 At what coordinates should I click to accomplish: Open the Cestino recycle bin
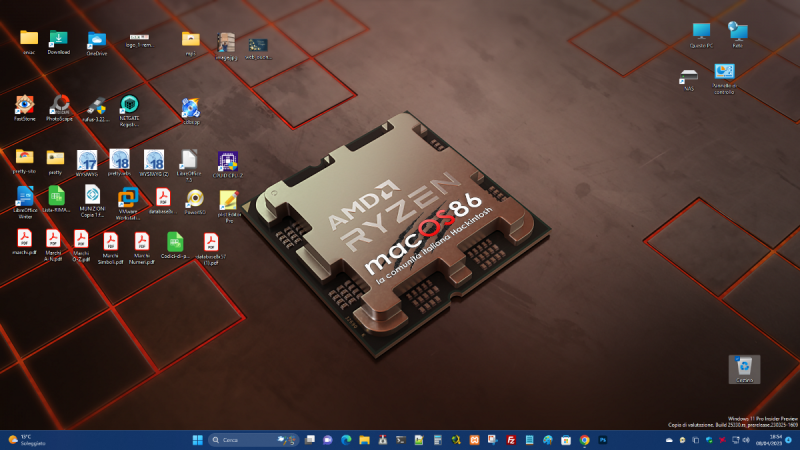[x=744, y=369]
